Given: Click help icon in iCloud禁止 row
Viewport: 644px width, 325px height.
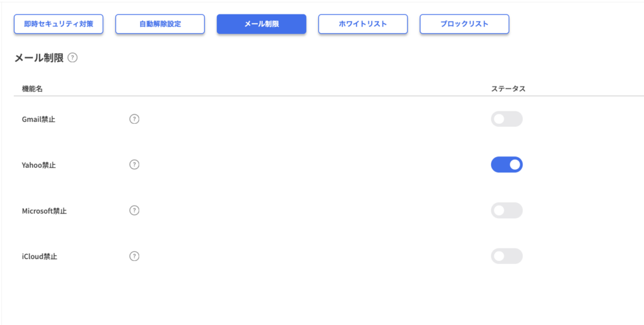Looking at the screenshot, I should coord(135,256).
